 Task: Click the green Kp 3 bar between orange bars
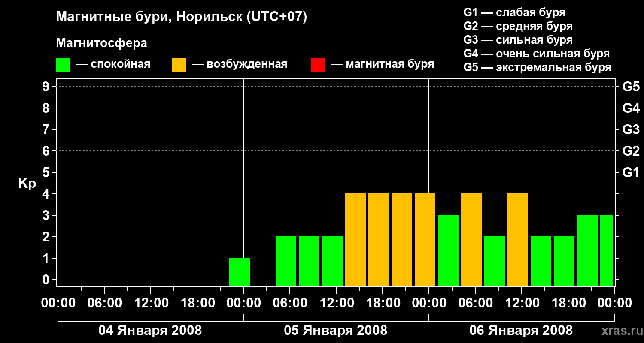pos(448,250)
